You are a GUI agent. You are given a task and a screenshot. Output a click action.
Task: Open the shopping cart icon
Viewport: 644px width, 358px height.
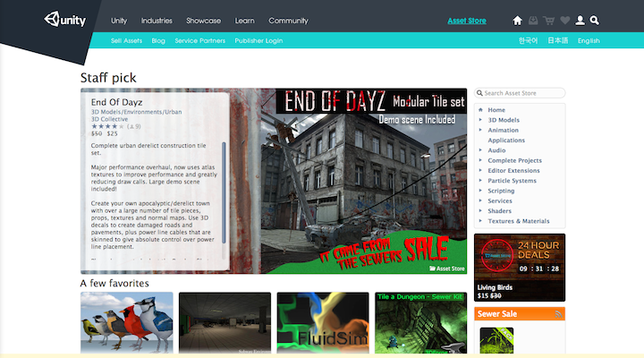pyautogui.click(x=548, y=21)
